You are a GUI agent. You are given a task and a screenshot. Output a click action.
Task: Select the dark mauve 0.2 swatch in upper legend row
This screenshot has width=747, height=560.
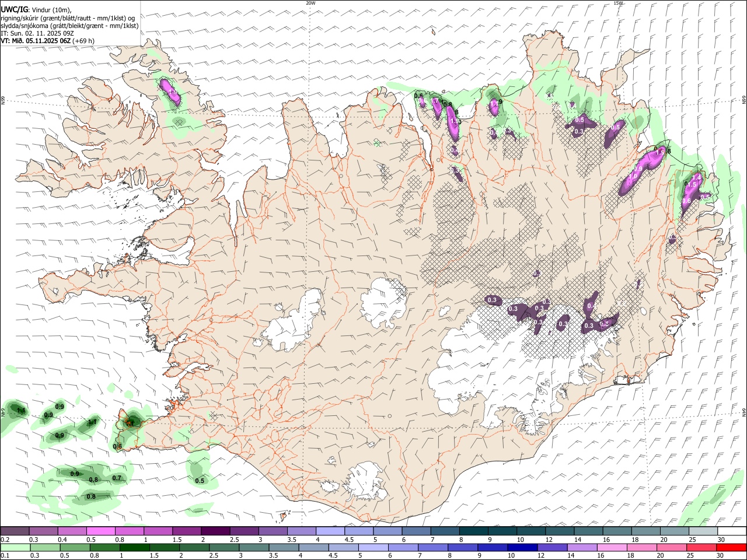point(15,531)
